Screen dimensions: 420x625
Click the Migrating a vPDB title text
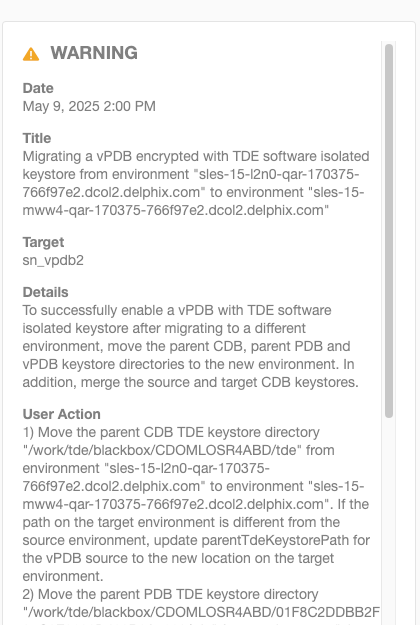[x=196, y=183]
